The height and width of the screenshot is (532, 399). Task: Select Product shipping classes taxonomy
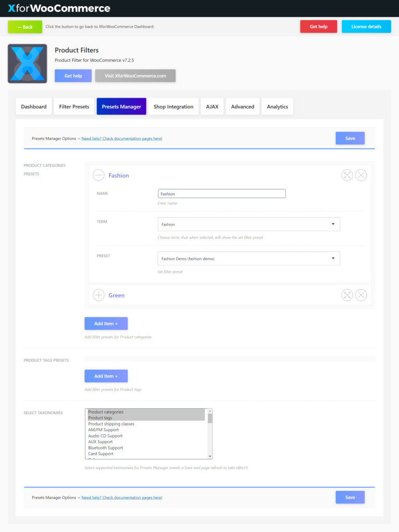146,424
